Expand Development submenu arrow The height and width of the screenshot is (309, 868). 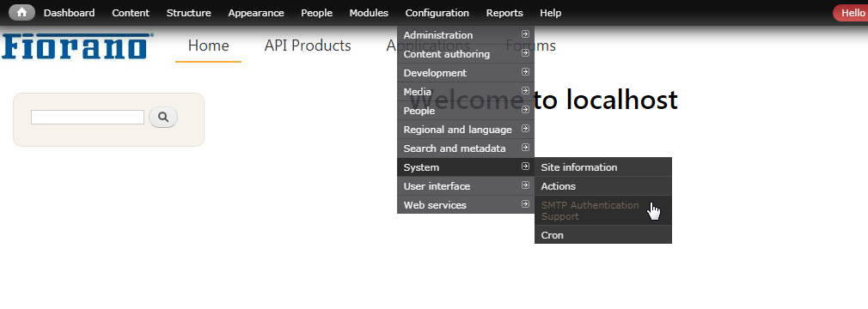(525, 72)
